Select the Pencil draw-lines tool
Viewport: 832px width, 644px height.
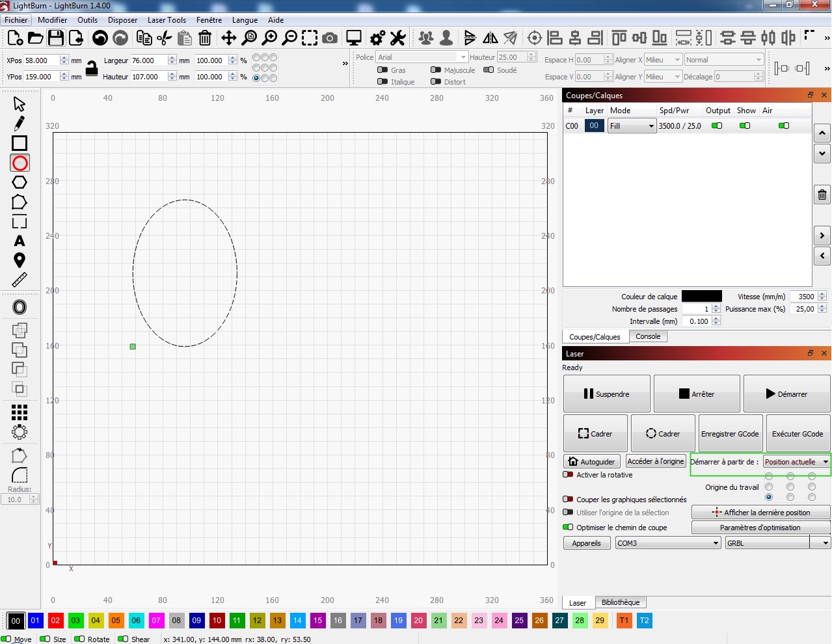pos(20,123)
